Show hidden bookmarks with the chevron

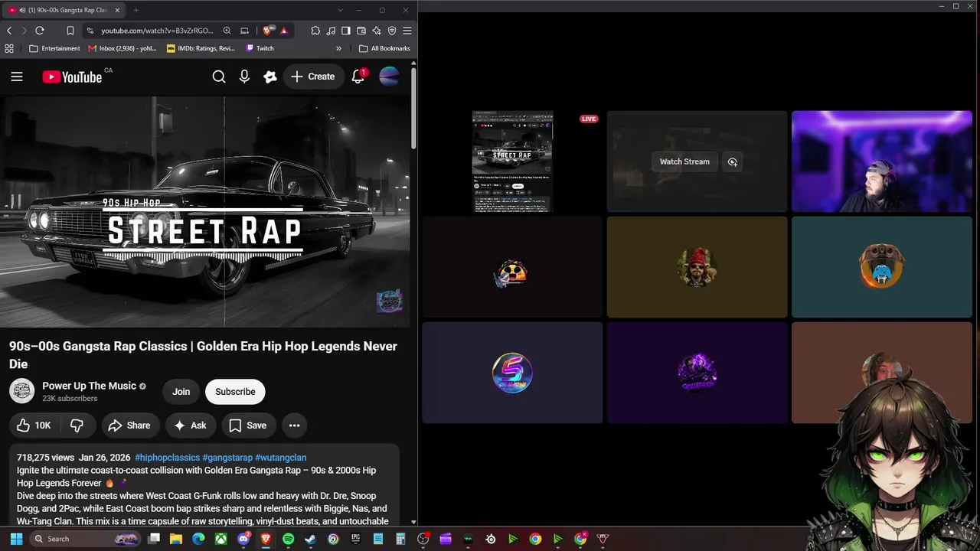coord(338,48)
